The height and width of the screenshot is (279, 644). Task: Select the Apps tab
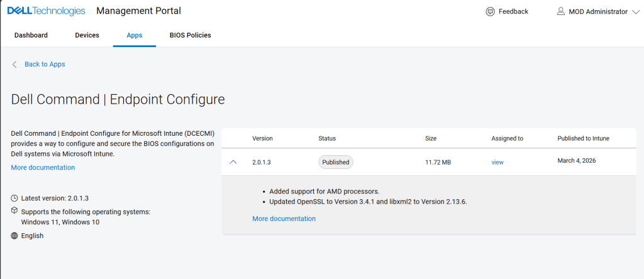point(135,35)
